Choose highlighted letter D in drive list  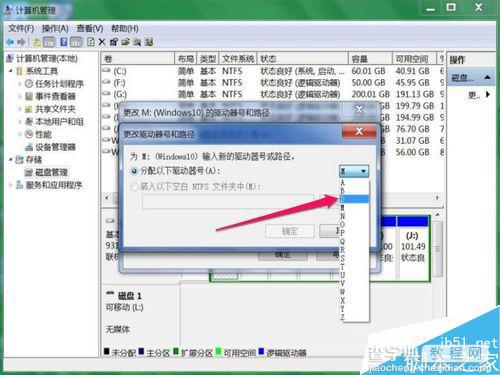354,199
